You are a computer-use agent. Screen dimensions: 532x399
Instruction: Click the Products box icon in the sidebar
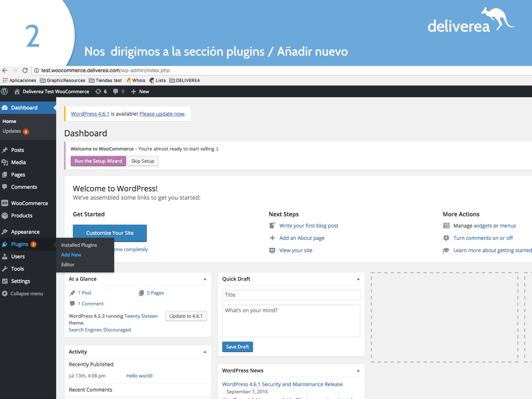pyautogui.click(x=5, y=216)
